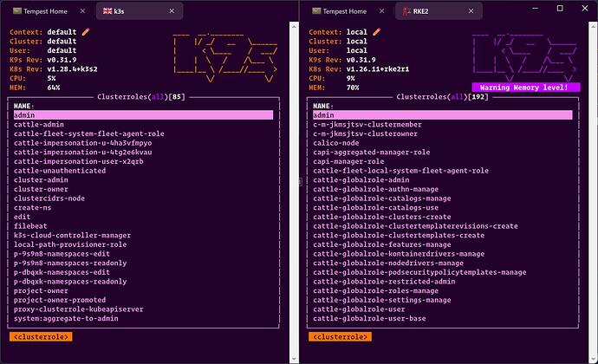Screen dimensions: 598x364
Task: Click Tempest Home icon in left window
Action: pos(17,11)
